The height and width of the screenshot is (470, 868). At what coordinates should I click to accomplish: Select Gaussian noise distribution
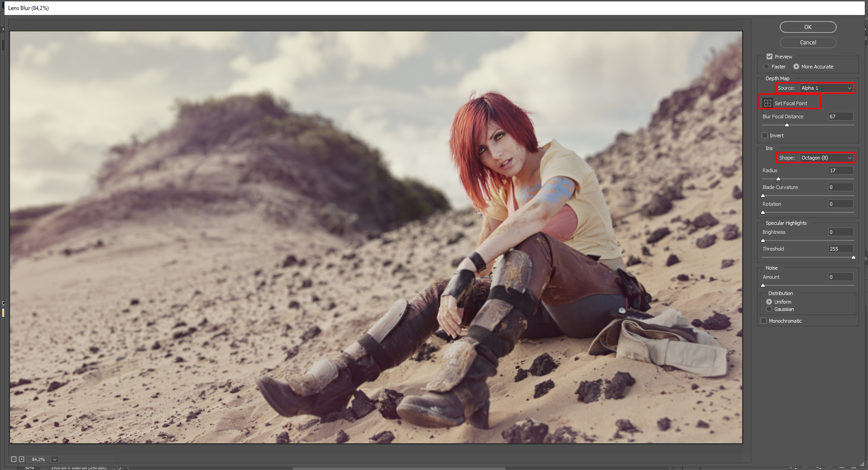tap(769, 309)
